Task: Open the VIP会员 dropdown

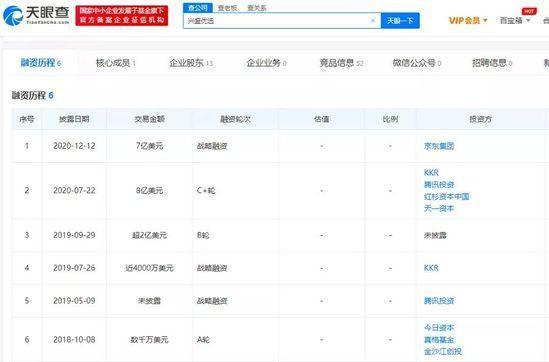Action: pos(468,20)
